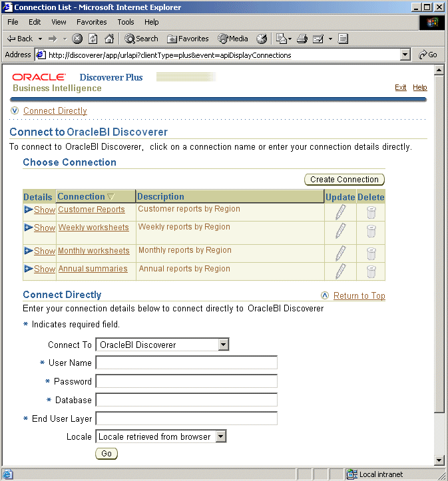Click the Show link for Customer Reports
The height and width of the screenshot is (481, 448).
coord(45,210)
